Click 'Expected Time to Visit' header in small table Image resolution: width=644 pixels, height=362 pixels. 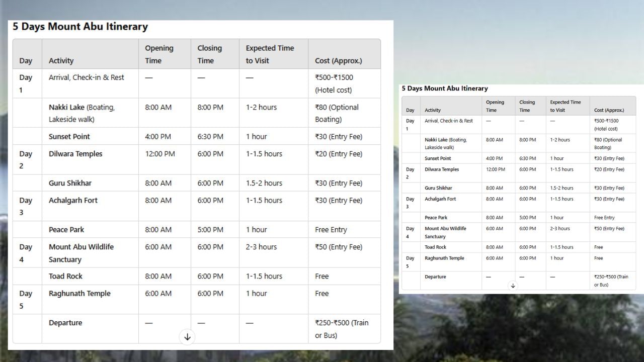pyautogui.click(x=566, y=106)
